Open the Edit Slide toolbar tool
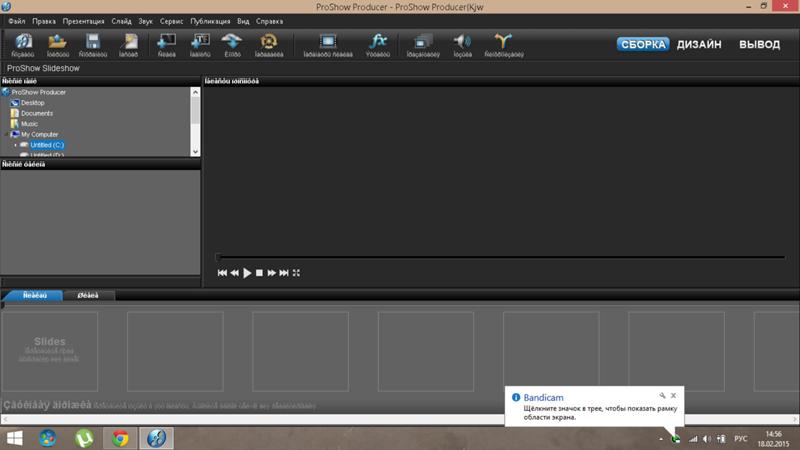The width and height of the screenshot is (800, 450). 328,44
